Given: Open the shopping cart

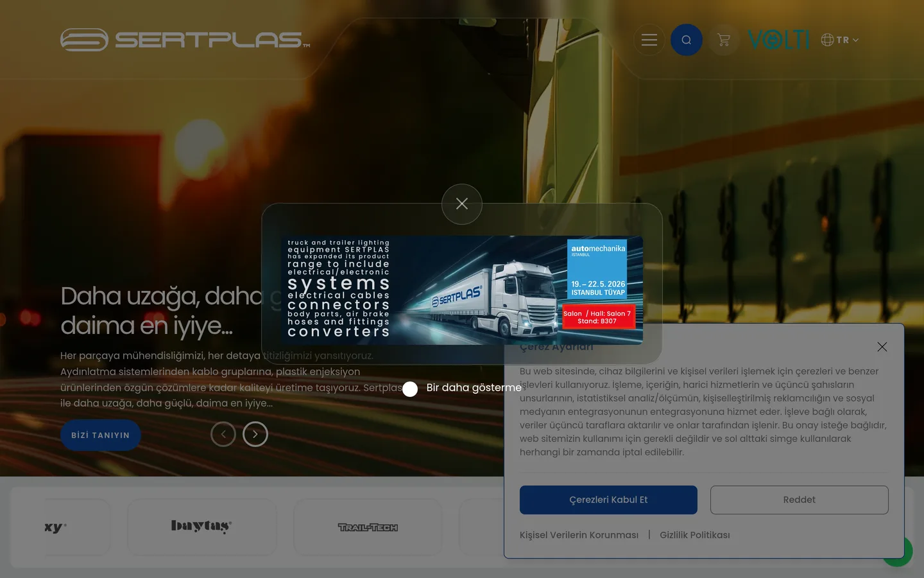Looking at the screenshot, I should click(x=724, y=40).
